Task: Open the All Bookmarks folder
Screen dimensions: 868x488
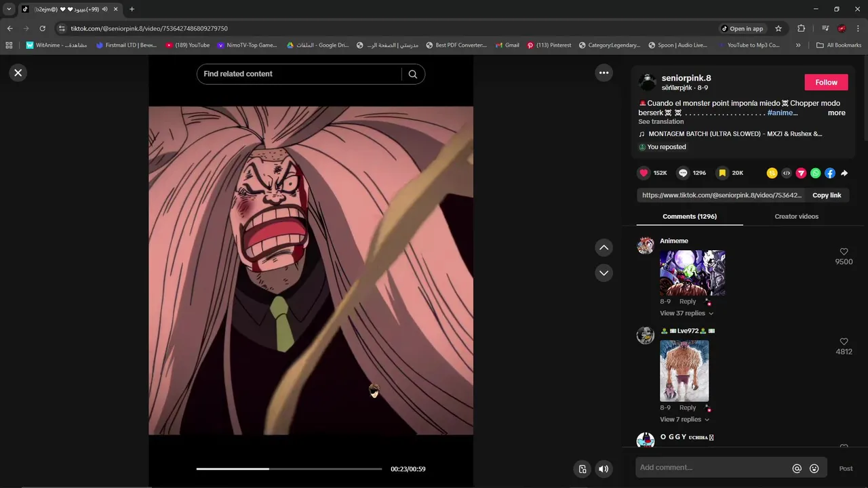Action: click(x=839, y=45)
